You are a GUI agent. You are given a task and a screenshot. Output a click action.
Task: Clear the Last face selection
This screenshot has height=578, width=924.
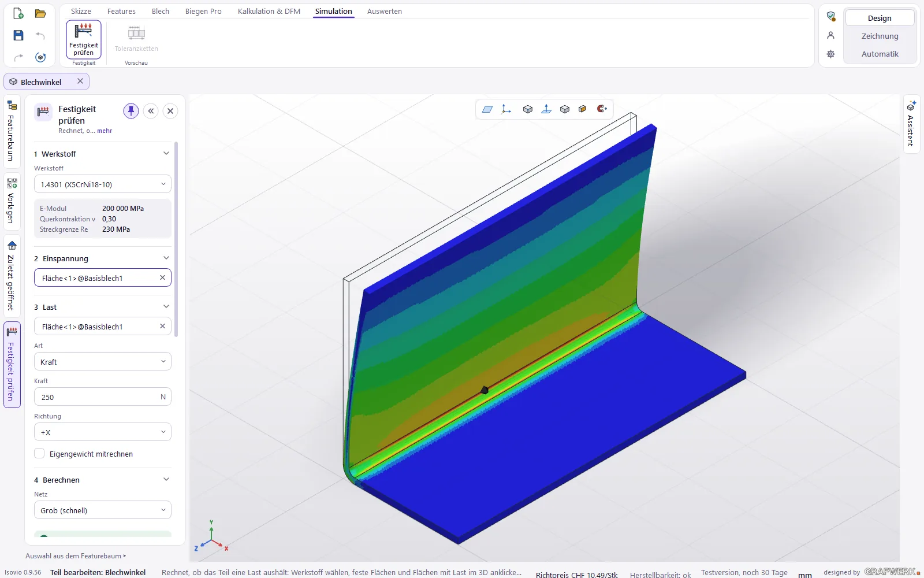[162, 326]
